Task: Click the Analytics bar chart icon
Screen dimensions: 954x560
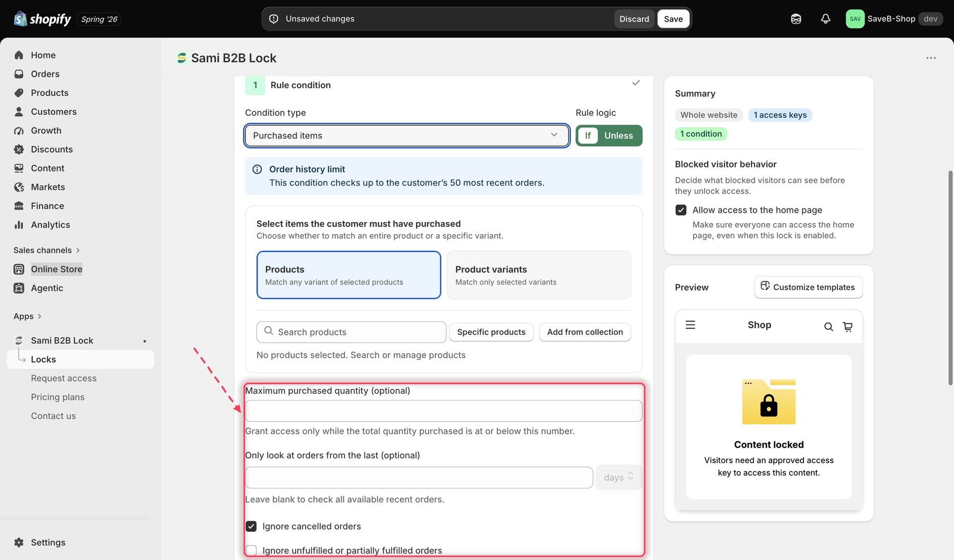Action: coord(19,225)
